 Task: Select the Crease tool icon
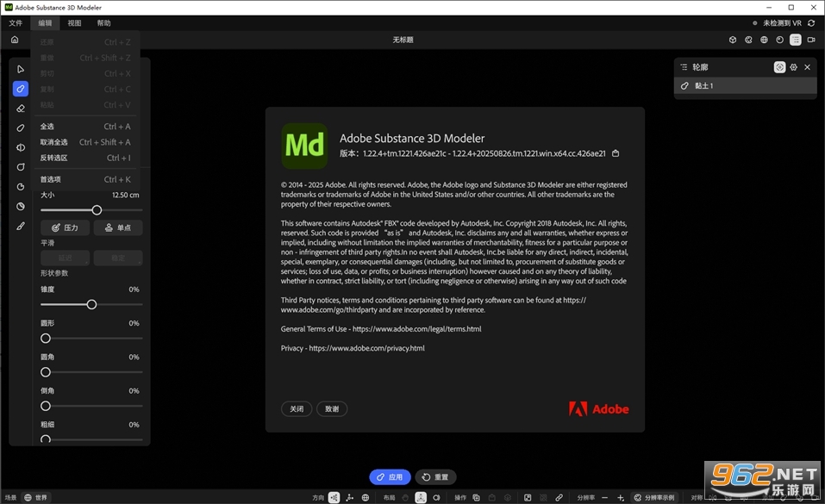(21, 187)
